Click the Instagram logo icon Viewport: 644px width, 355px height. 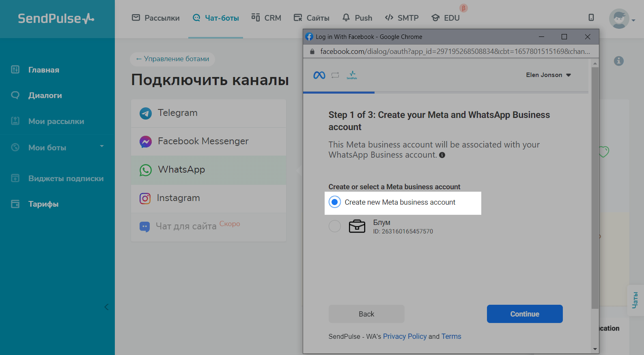point(145,198)
